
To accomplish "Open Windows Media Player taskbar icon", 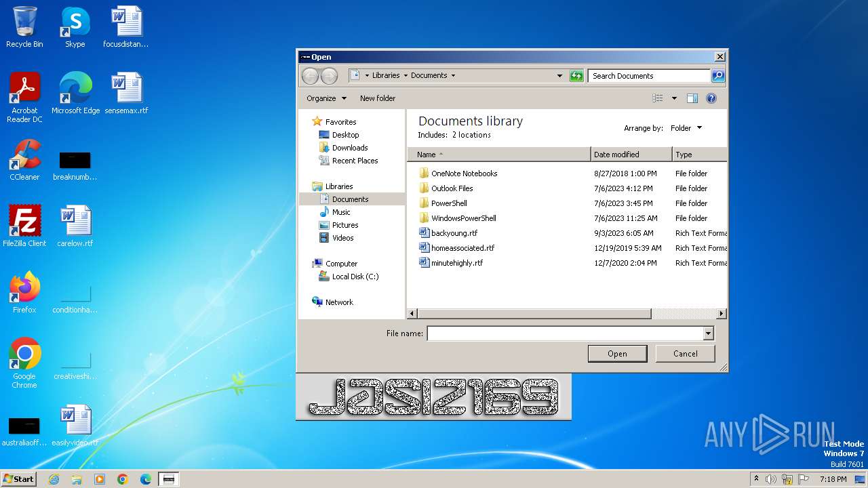I will point(100,479).
